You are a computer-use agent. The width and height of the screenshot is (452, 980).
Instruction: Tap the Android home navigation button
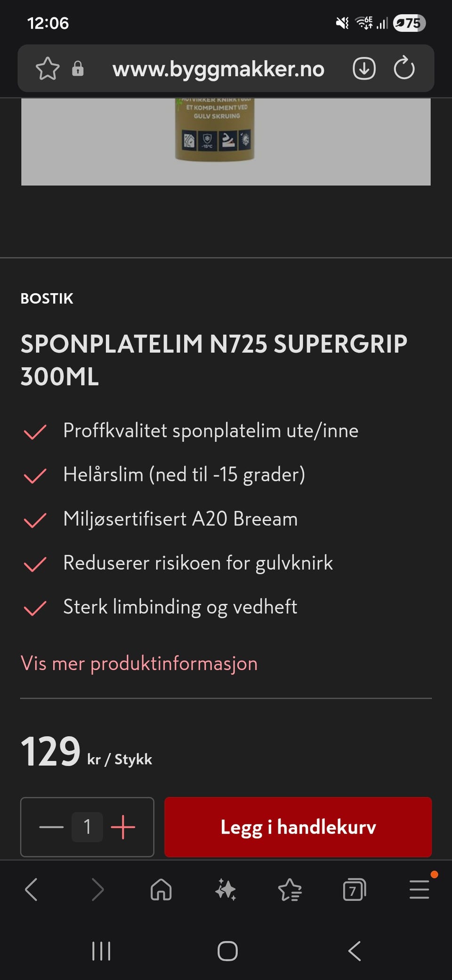227,951
